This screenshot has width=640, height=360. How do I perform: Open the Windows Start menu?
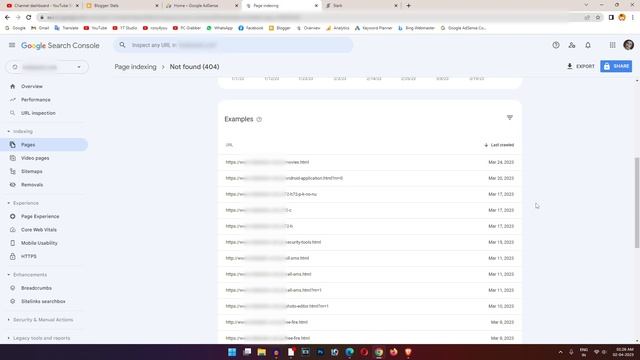pos(232,352)
